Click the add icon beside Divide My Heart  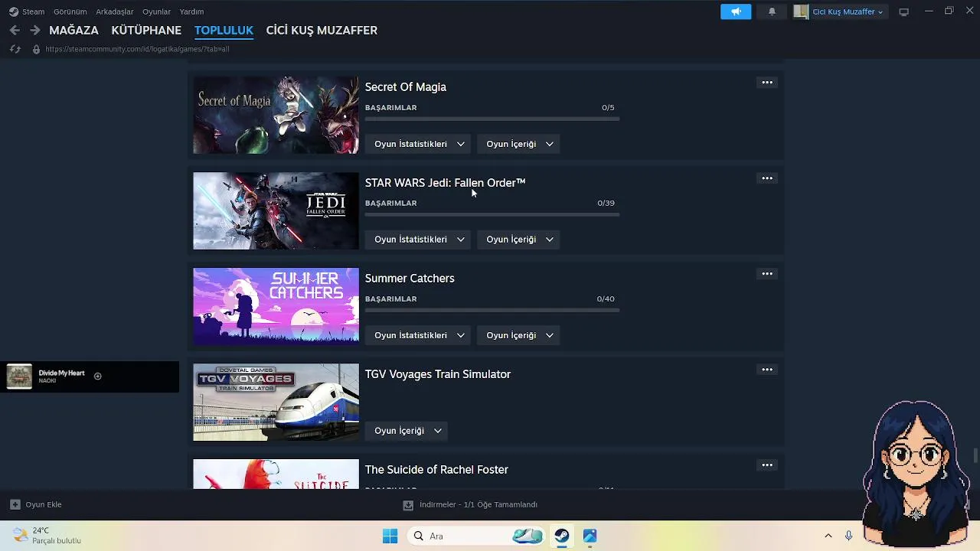coord(97,376)
